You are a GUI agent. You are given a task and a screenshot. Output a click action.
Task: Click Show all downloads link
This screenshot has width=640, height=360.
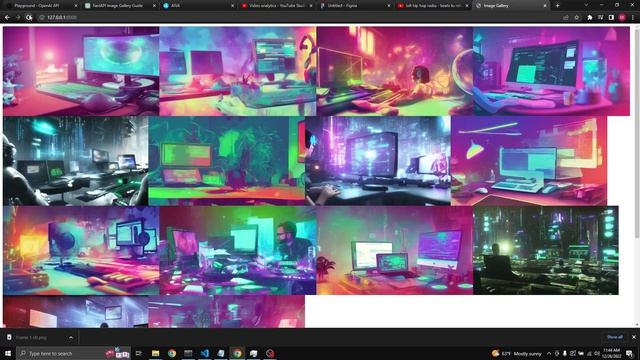click(615, 337)
